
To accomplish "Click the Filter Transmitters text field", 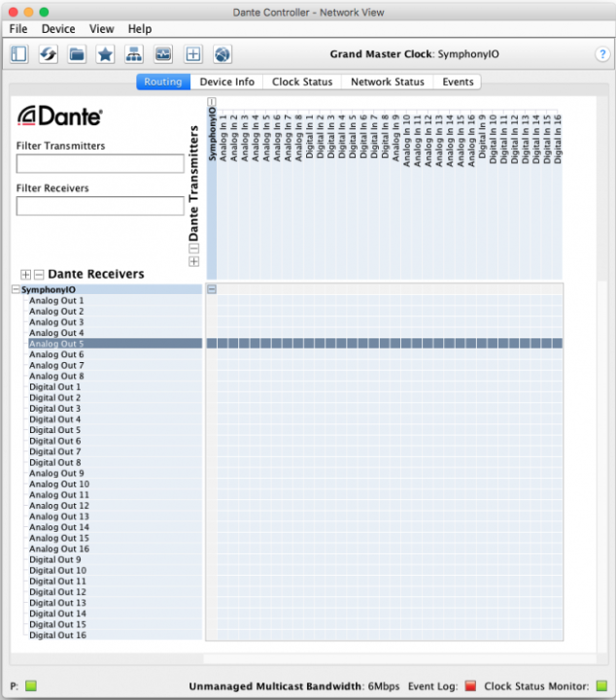I will click(x=100, y=164).
